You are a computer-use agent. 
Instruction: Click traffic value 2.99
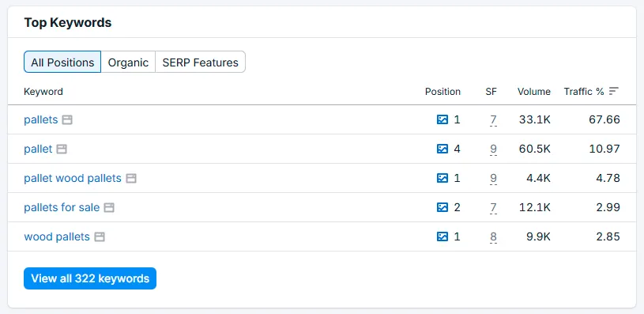608,207
